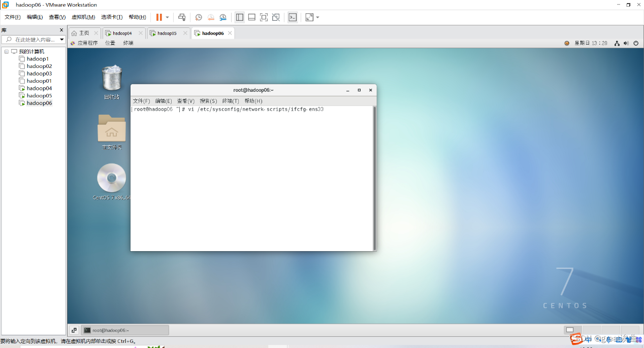Click the Unity mode toolbar icon
Image resolution: width=644 pixels, height=348 pixels.
pos(276,17)
